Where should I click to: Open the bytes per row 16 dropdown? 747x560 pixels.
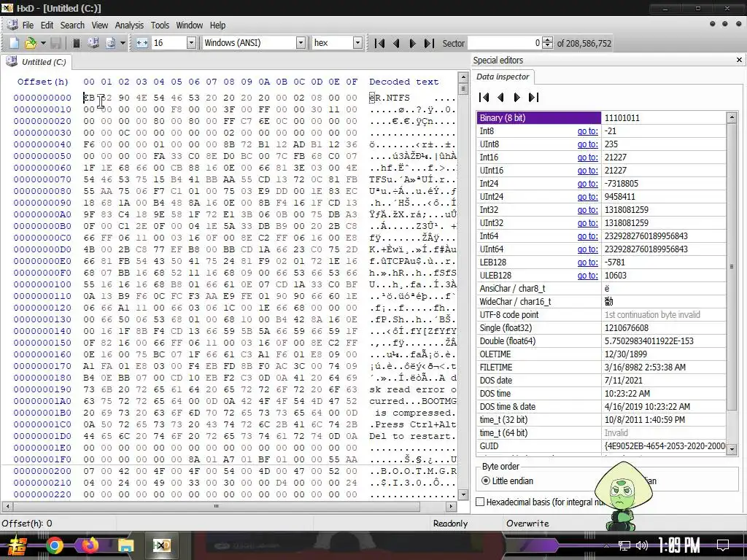click(x=191, y=43)
